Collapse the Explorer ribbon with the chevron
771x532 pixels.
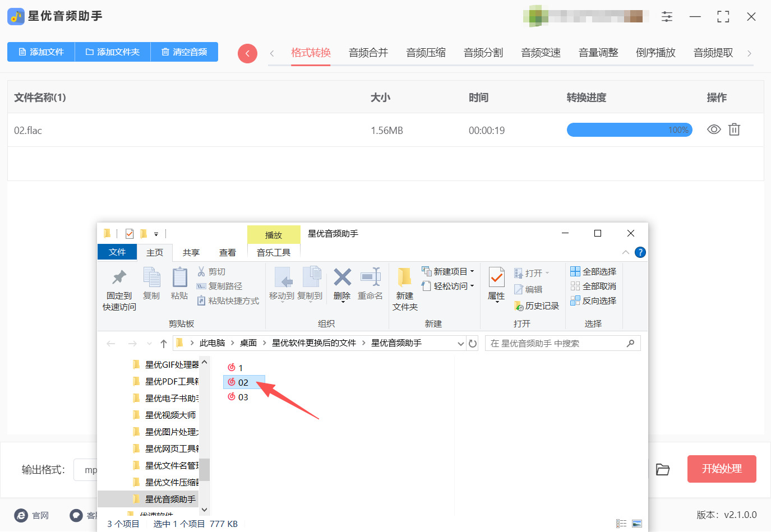(x=626, y=252)
